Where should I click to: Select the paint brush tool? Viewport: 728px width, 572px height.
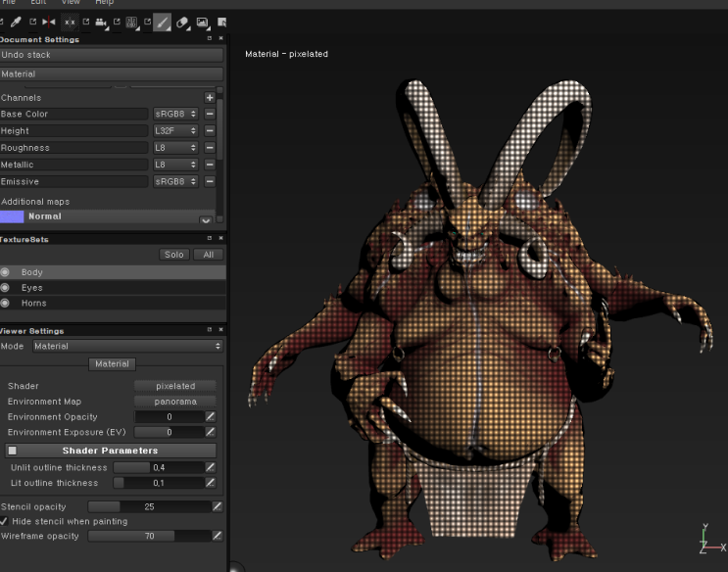[x=162, y=22]
